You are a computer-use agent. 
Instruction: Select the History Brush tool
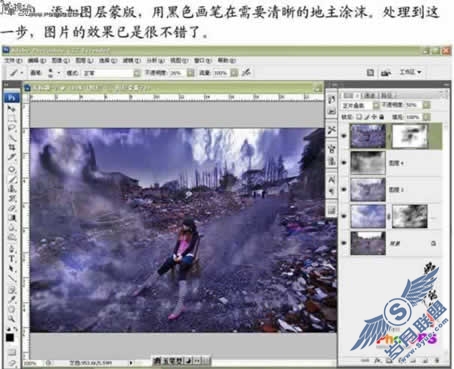[x=11, y=199]
